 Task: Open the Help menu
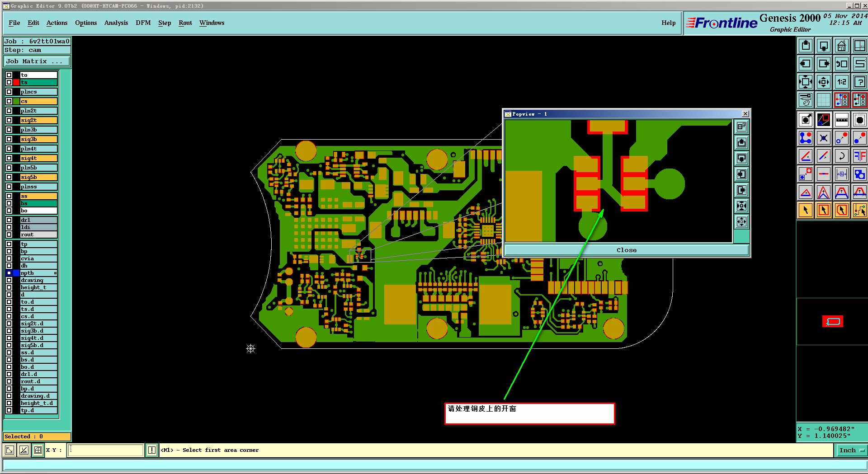point(669,23)
